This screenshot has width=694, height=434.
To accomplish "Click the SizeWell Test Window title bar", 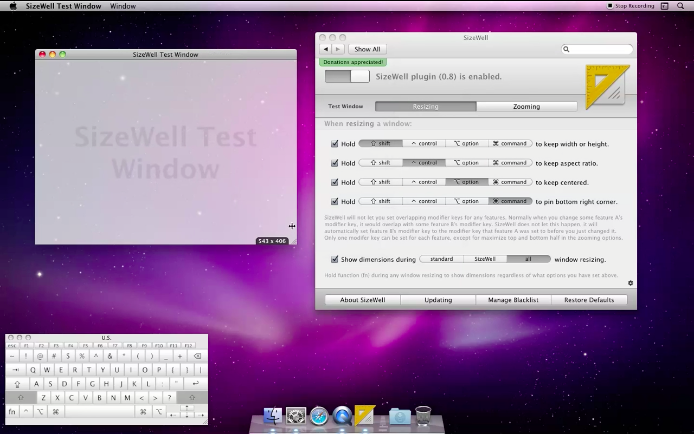I will [x=166, y=54].
